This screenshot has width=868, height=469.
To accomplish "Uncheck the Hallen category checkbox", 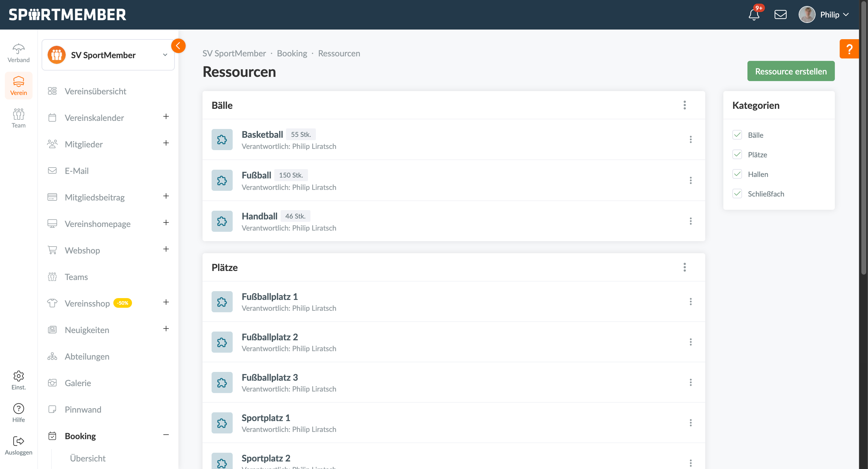I will coord(737,174).
